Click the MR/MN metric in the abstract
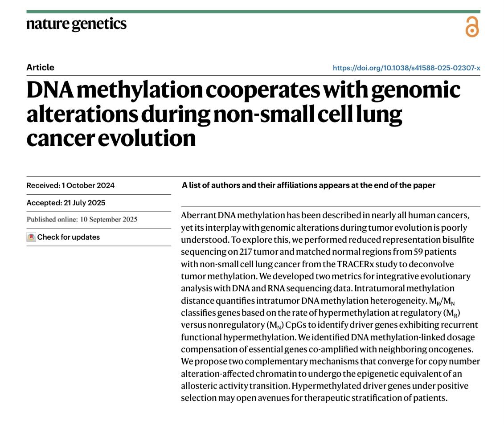Screen dimensions: 504x425 pyautogui.click(x=442, y=301)
